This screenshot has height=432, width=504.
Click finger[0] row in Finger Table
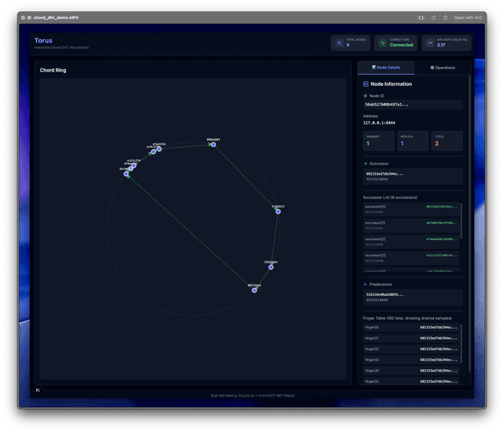[x=411, y=327]
